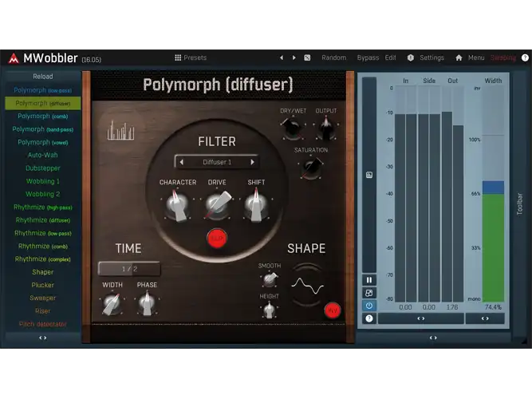Screen dimensions: 532x399
Task: Open the Settings hexagon icon
Action: click(x=411, y=57)
